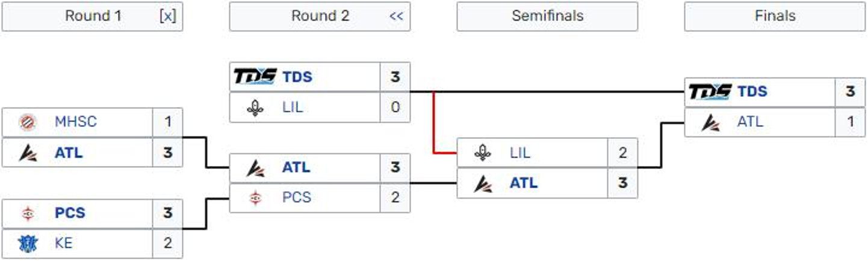Image resolution: width=868 pixels, height=261 pixels.
Task: Select the Semifinals column header
Action: pyautogui.click(x=547, y=16)
